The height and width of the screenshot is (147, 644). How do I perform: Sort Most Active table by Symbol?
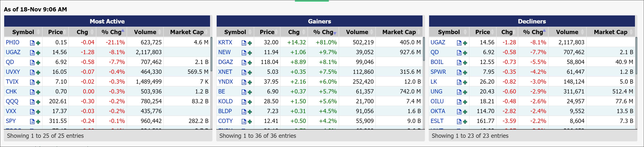[x=23, y=32]
